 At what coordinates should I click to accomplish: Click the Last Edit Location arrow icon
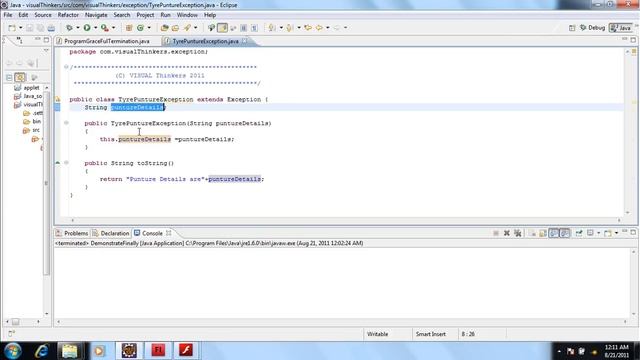(308, 28)
